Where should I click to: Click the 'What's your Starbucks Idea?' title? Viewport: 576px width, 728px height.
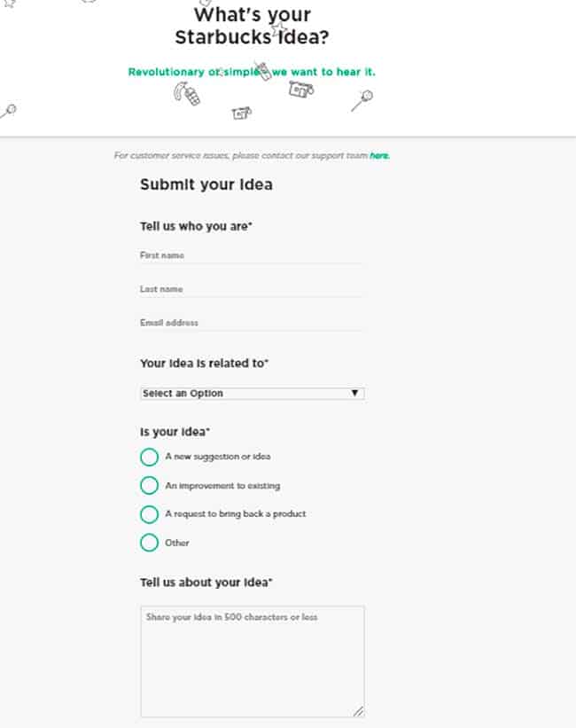pyautogui.click(x=252, y=26)
